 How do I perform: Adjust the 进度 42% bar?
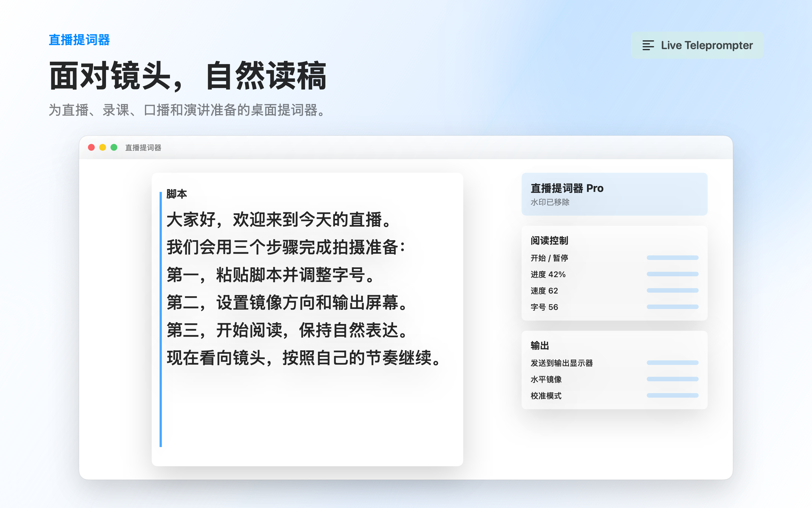[x=672, y=274]
